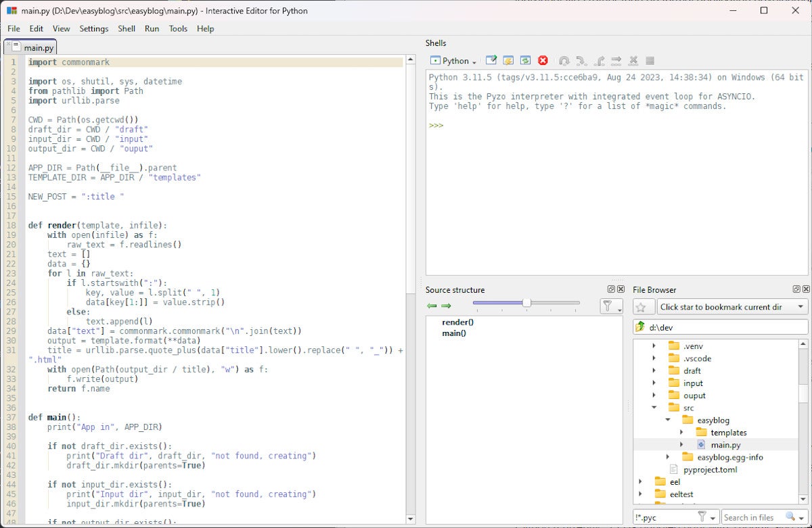Viewport: 812px width, 528px height.
Task: Click the Source structure depth slider handle
Action: click(526, 303)
